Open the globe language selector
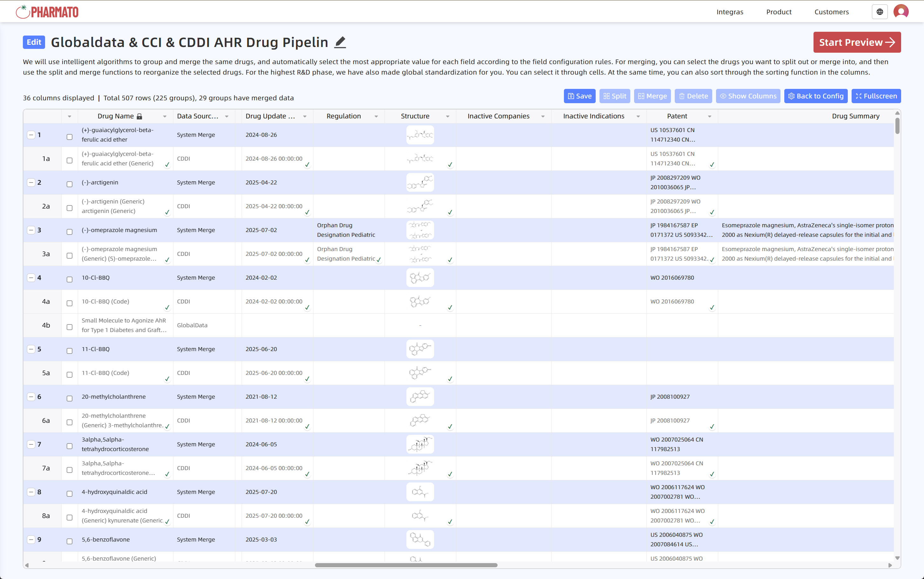924x579 pixels. point(880,12)
